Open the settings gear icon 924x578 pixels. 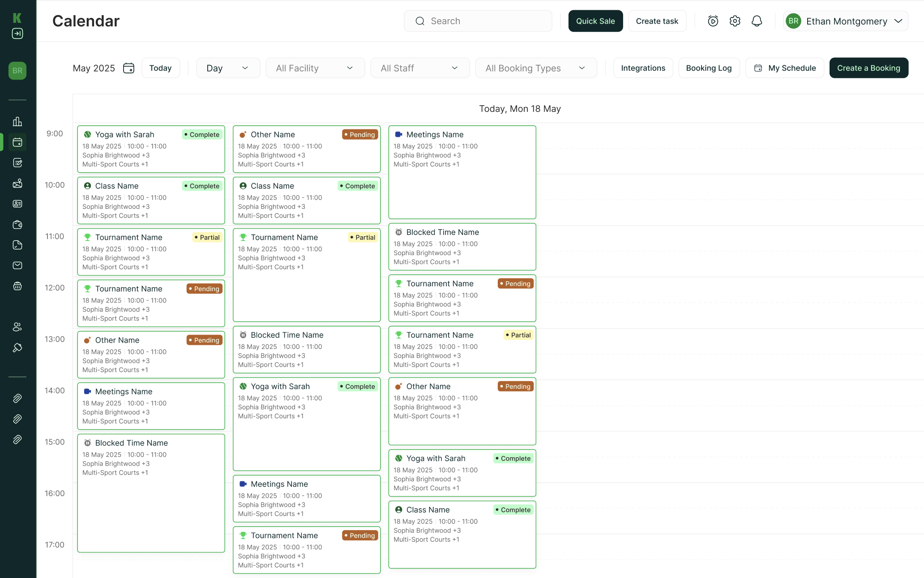click(735, 21)
